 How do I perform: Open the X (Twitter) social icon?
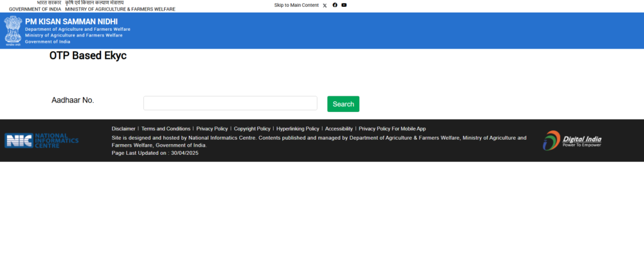tap(325, 5)
